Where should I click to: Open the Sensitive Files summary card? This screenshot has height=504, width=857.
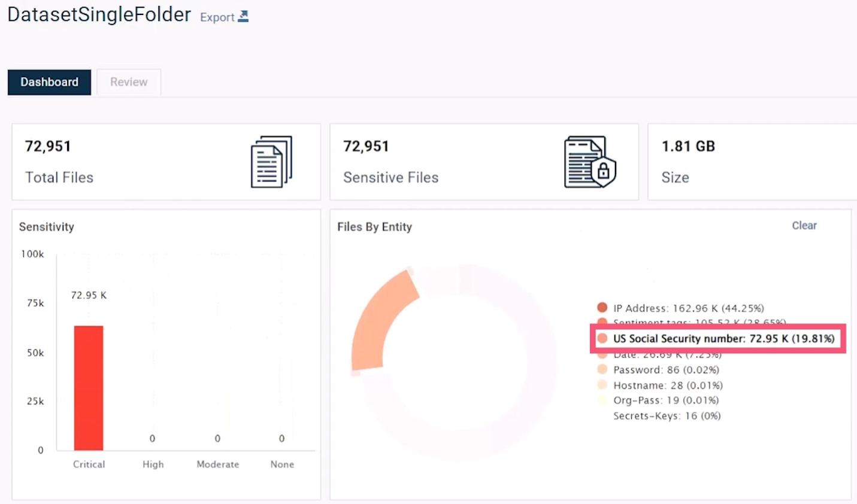point(484,162)
